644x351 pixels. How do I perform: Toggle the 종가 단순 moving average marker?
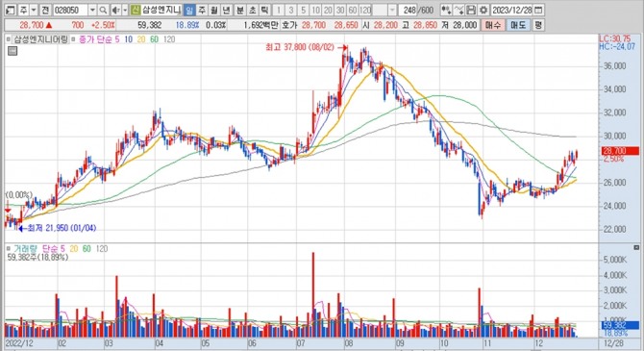click(x=73, y=39)
